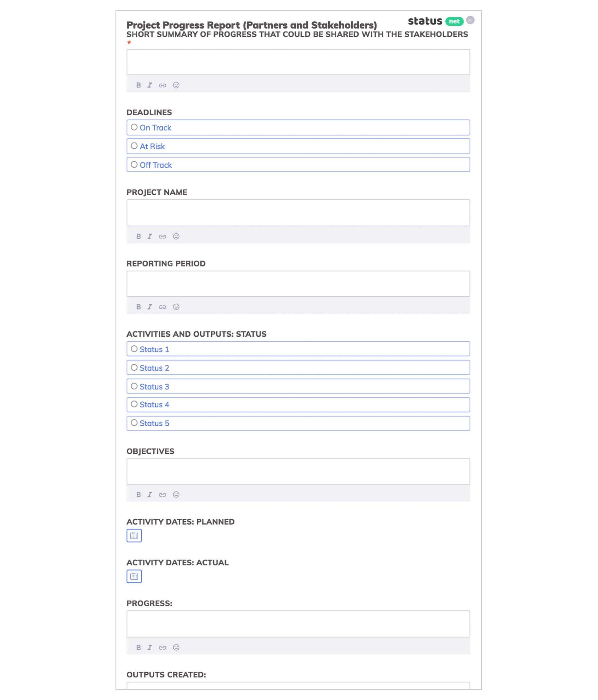598x700 pixels.
Task: Click Status 5 activities and outputs option
Action: point(134,423)
